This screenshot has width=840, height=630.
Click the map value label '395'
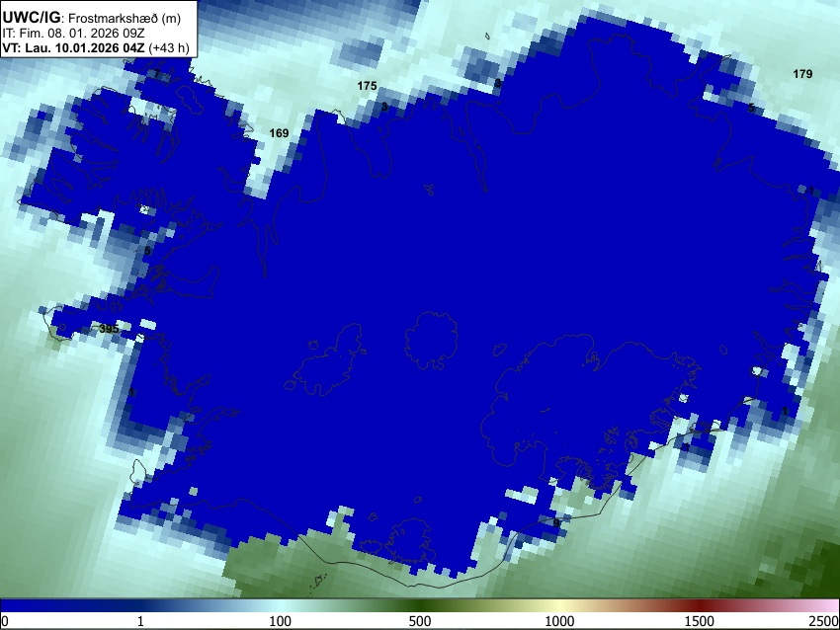[109, 329]
